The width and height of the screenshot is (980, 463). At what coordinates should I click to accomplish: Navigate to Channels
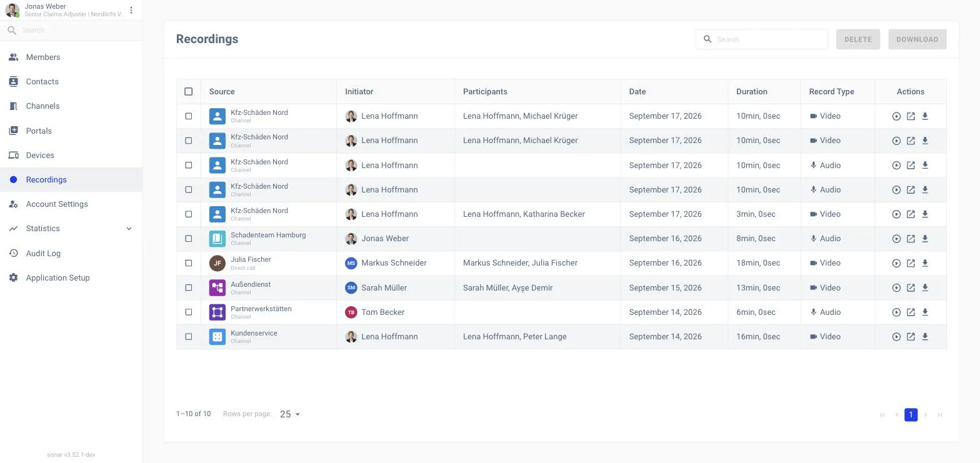pos(71,106)
